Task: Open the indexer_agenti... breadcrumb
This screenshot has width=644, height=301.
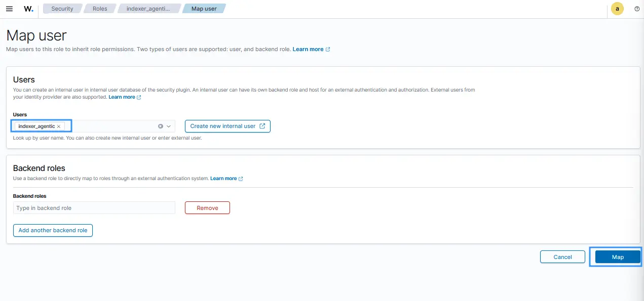Action: coord(148,9)
